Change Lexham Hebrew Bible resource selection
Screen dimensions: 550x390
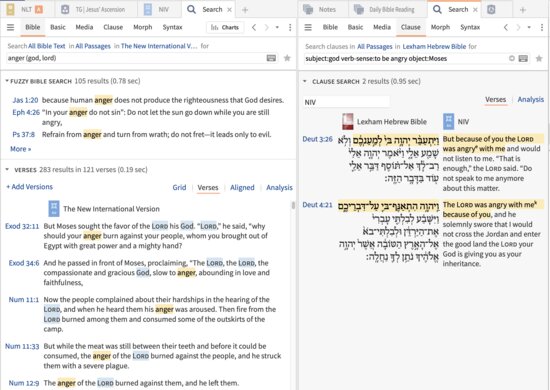pyautogui.click(x=434, y=46)
